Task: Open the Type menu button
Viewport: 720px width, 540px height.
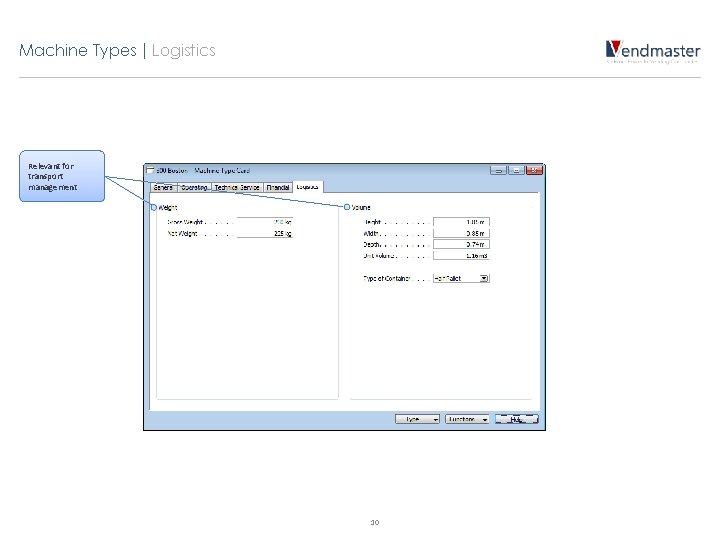Action: [417, 419]
